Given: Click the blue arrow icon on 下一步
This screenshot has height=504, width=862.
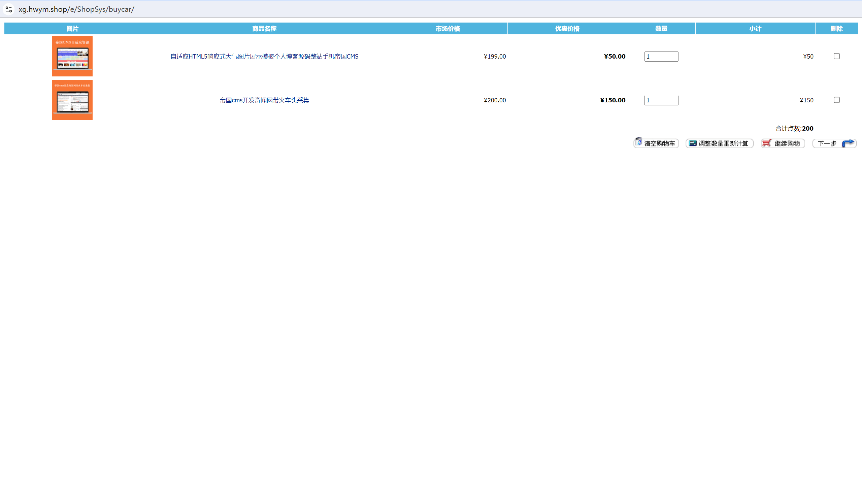Looking at the screenshot, I should coord(848,143).
